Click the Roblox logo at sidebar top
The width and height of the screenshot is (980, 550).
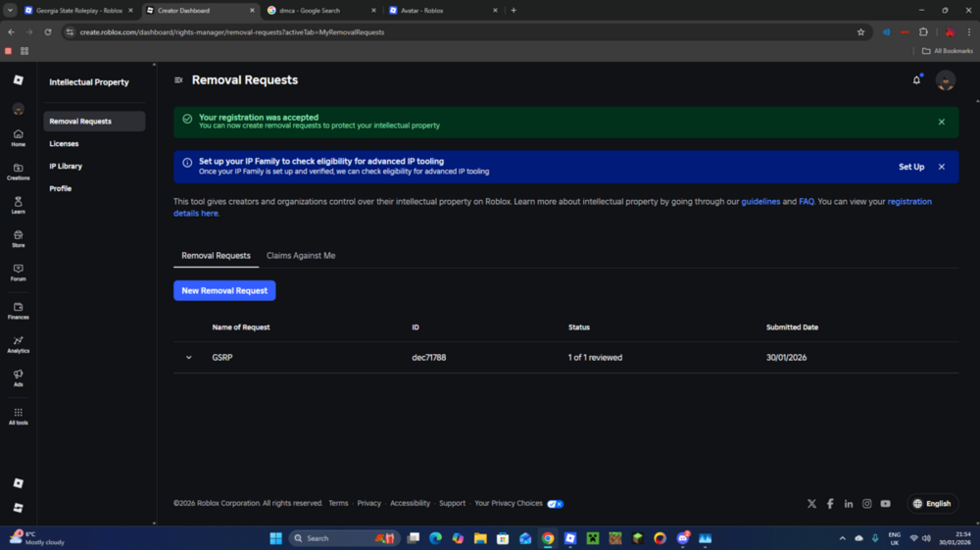(18, 80)
